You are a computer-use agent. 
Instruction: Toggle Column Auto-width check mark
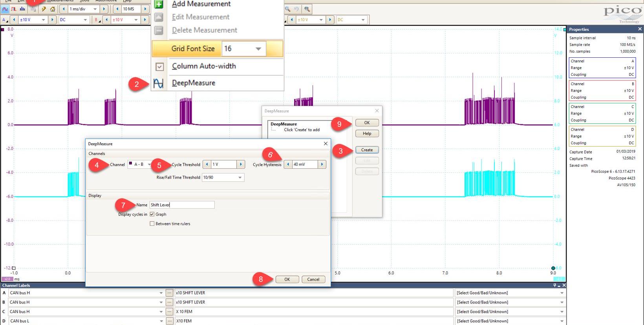click(159, 66)
